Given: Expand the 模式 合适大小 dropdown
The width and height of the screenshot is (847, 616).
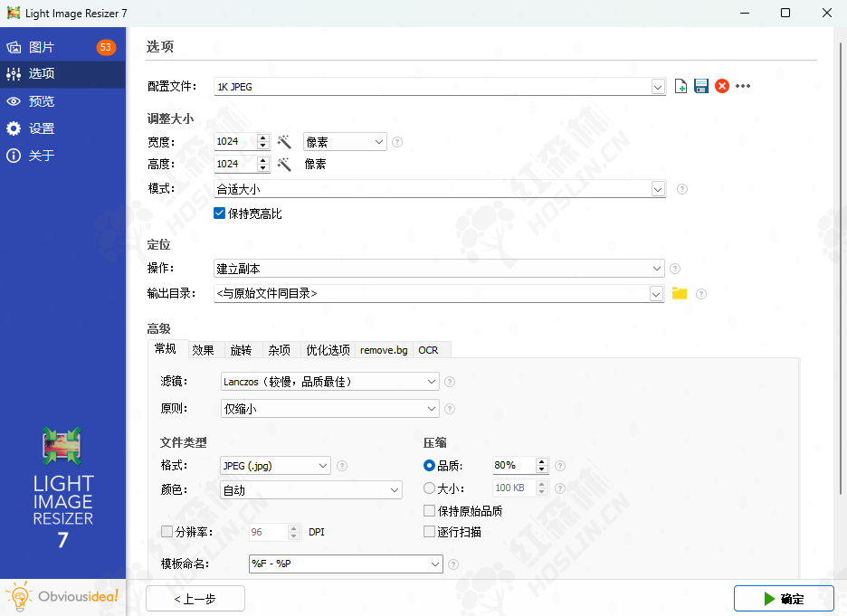Looking at the screenshot, I should 657,189.
